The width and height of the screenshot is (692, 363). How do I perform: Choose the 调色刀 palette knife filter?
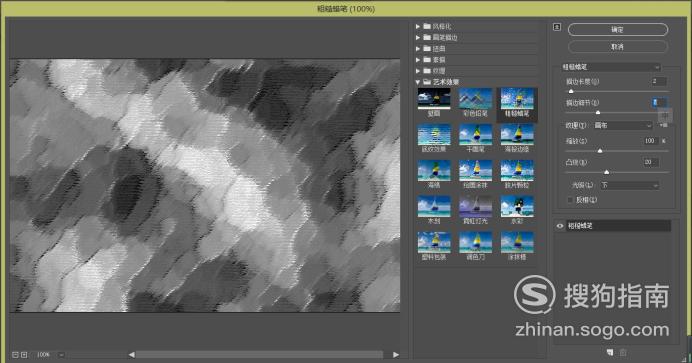[x=475, y=242]
